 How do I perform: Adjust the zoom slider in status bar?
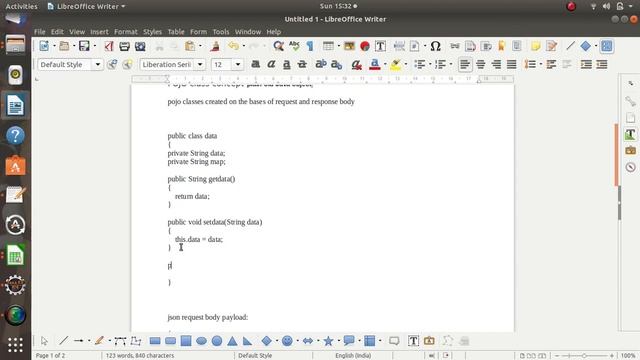(584, 356)
